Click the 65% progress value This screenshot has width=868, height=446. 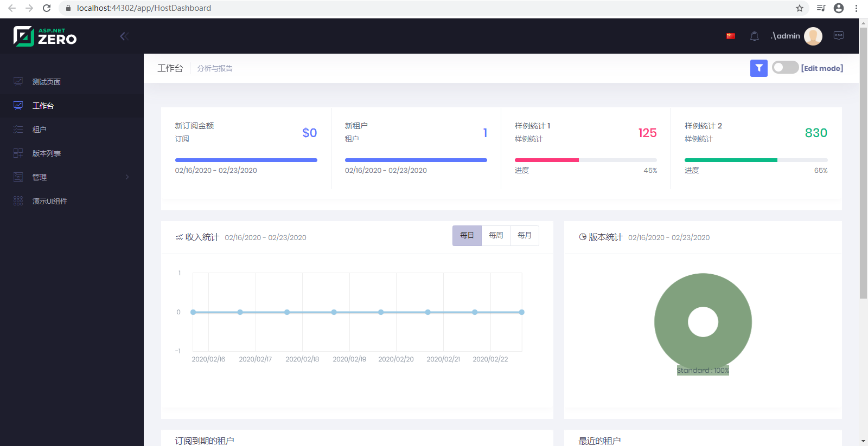click(x=821, y=170)
